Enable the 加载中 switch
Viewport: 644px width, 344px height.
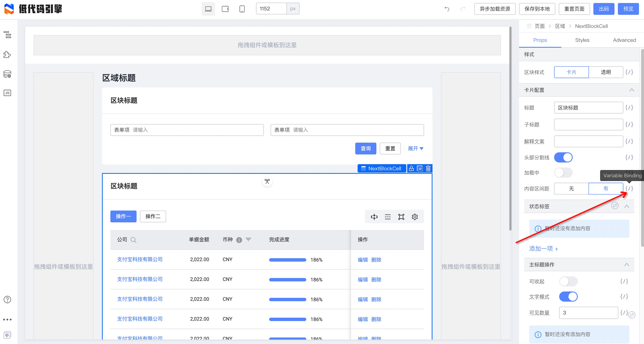click(563, 173)
